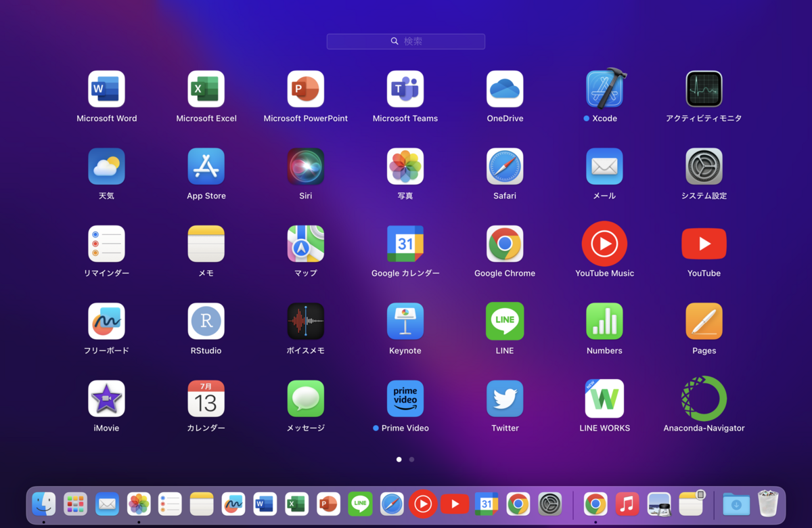Open Prime Video

point(405,399)
